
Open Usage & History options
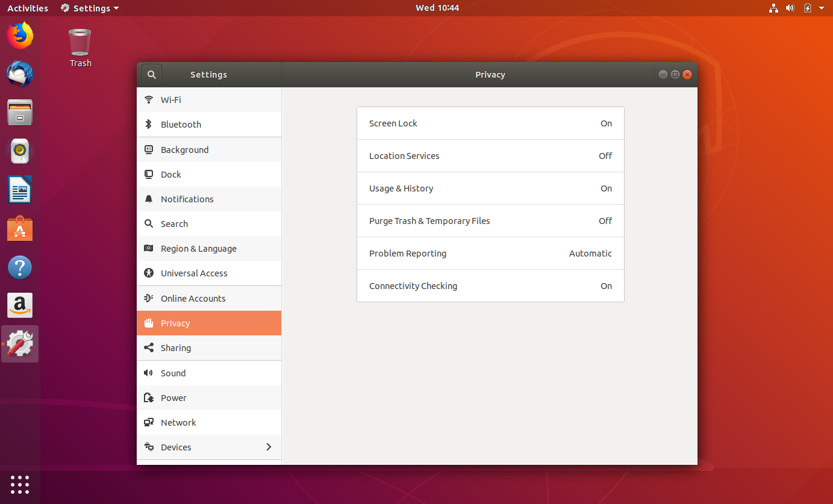pyautogui.click(x=490, y=188)
